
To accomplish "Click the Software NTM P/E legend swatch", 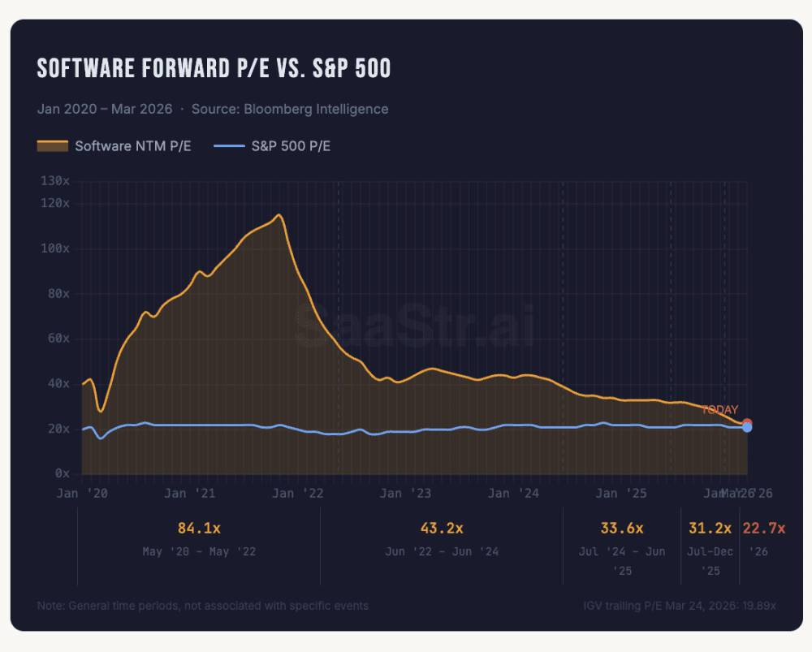I will [x=52, y=146].
